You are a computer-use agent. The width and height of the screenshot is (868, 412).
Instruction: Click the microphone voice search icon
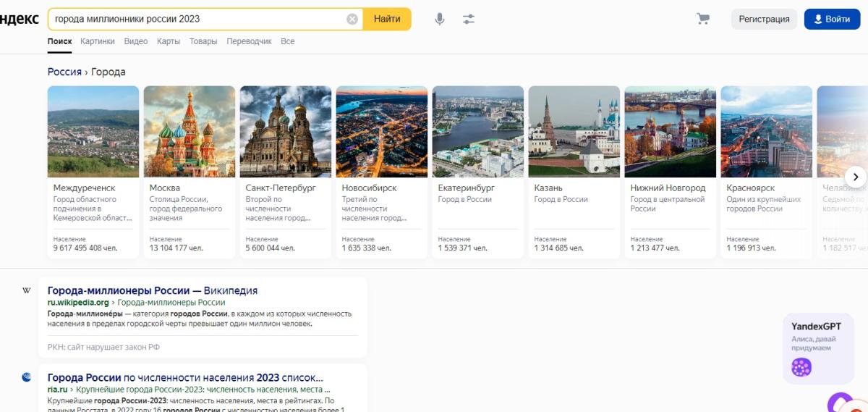[440, 20]
